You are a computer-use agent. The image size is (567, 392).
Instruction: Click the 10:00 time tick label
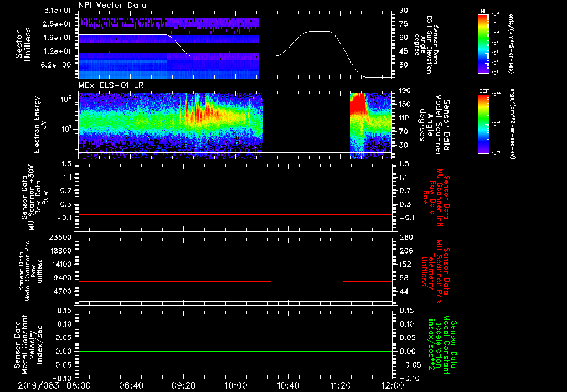click(x=236, y=385)
